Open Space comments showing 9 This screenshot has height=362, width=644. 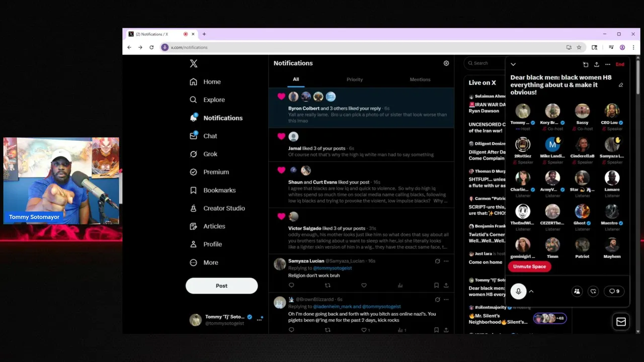pyautogui.click(x=614, y=291)
